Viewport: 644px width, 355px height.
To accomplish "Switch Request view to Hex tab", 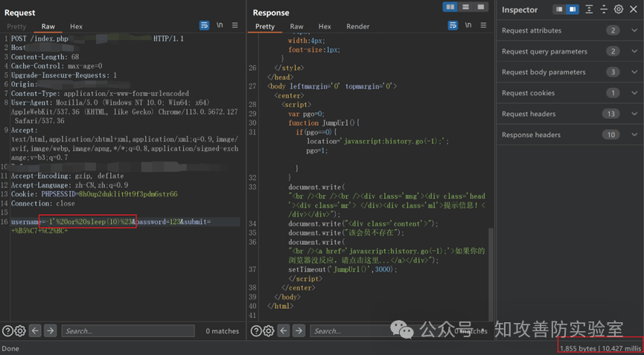I will [76, 26].
